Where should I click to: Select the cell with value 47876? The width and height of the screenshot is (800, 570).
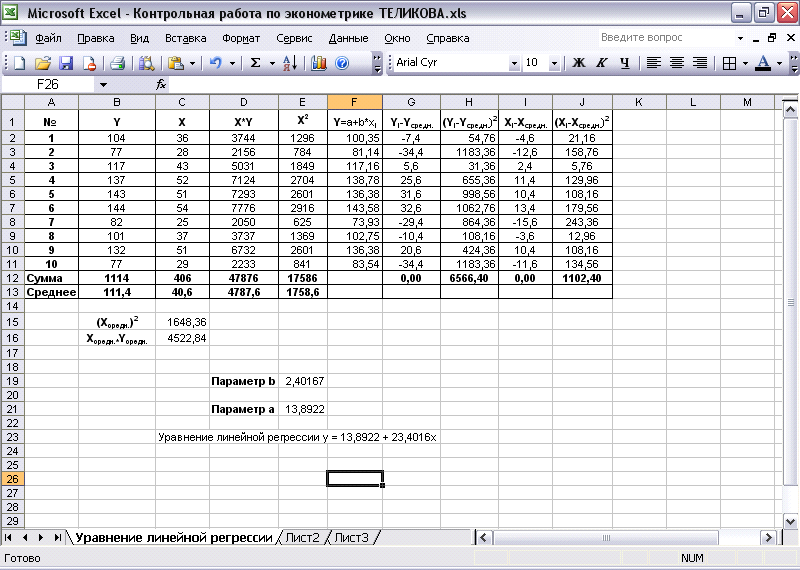pos(244,278)
